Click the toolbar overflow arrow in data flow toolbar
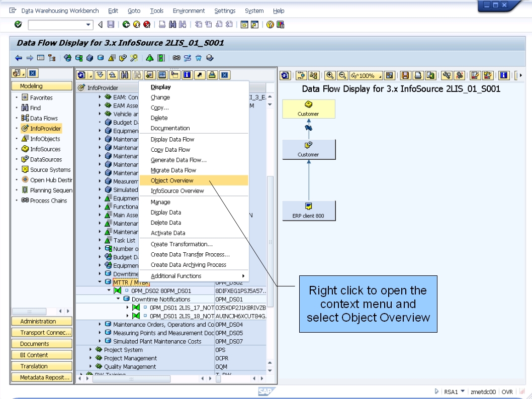The width and height of the screenshot is (532, 399). [520, 75]
